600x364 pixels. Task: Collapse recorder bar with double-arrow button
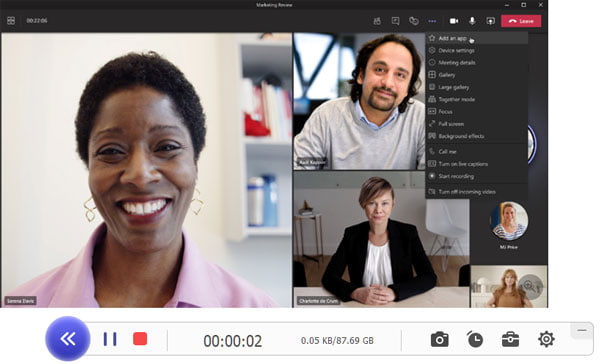click(68, 339)
